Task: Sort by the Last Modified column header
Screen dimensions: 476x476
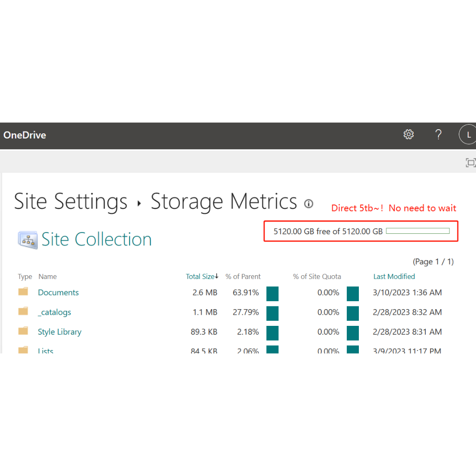Action: 394,276
